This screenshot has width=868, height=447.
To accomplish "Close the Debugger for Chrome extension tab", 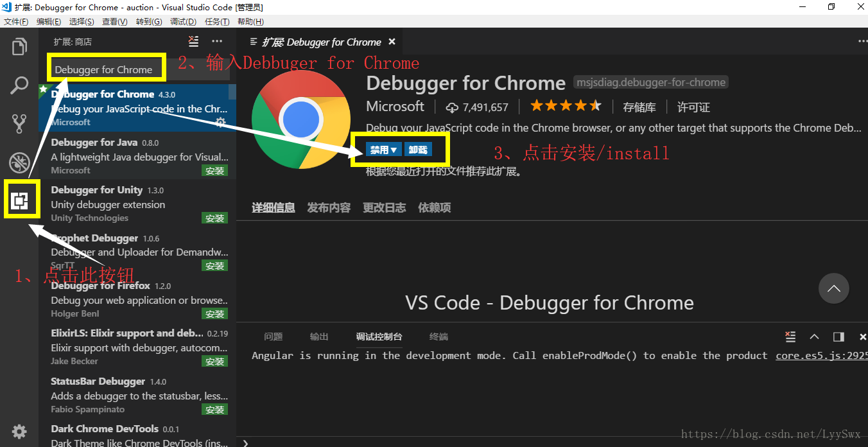I will pyautogui.click(x=392, y=42).
